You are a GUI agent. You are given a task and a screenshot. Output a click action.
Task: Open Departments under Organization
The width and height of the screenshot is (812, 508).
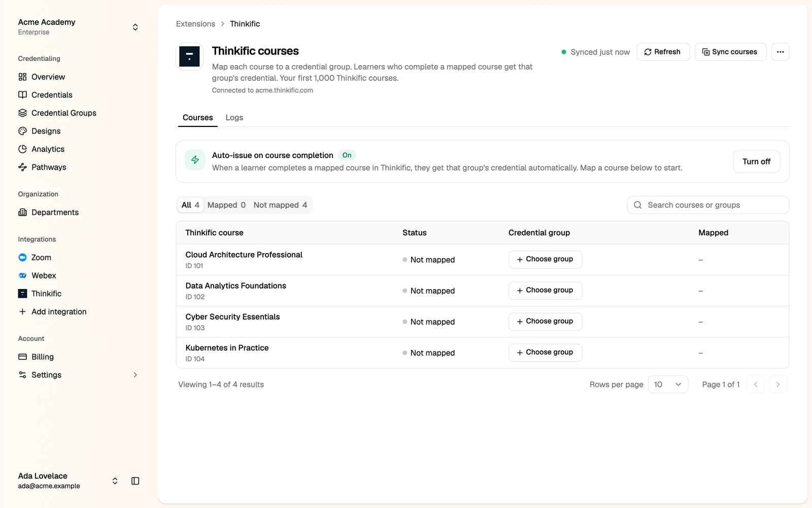coord(48,212)
